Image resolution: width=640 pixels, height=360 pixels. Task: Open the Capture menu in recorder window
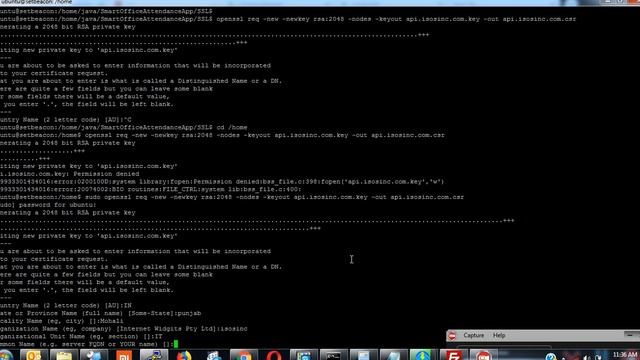(x=473, y=335)
